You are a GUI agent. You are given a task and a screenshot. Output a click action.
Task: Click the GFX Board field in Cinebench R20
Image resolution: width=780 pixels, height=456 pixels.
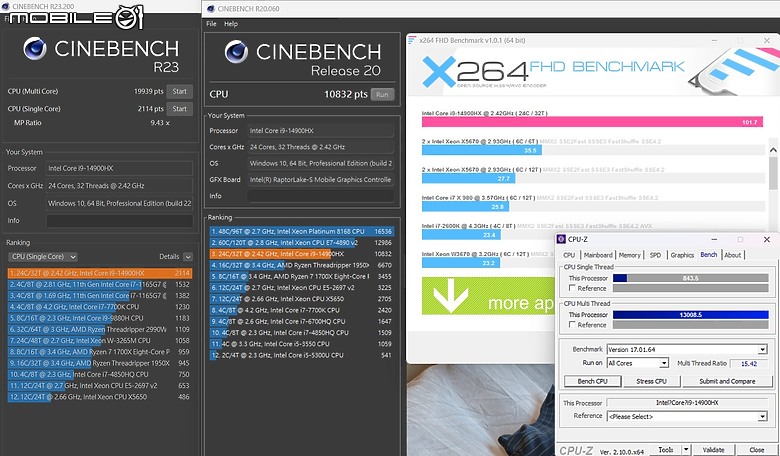pyautogui.click(x=321, y=180)
